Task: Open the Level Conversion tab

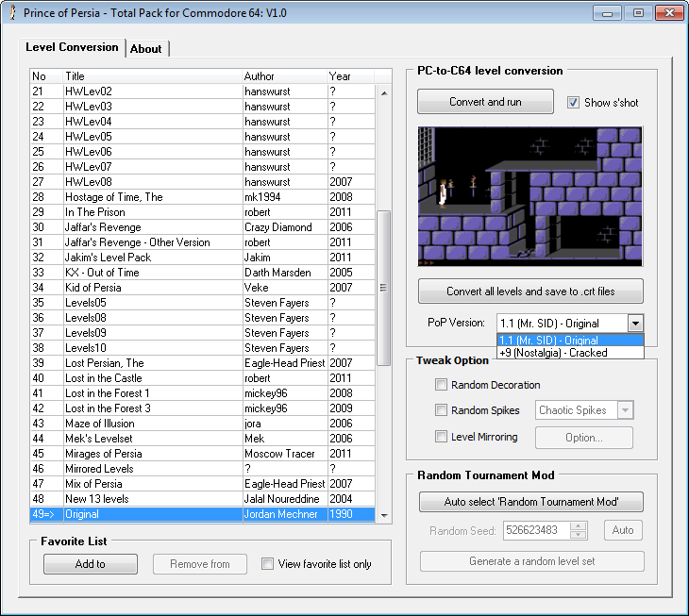Action: coord(73,47)
